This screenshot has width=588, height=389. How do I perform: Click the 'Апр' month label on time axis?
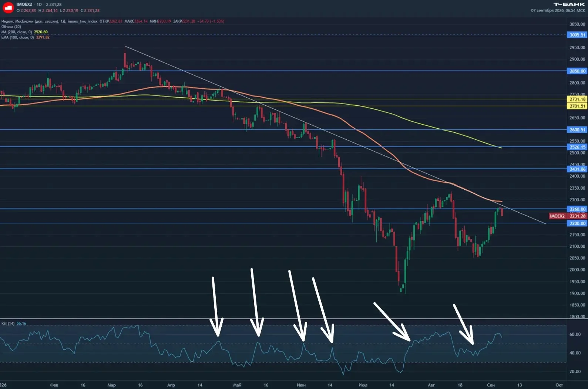pyautogui.click(x=171, y=385)
